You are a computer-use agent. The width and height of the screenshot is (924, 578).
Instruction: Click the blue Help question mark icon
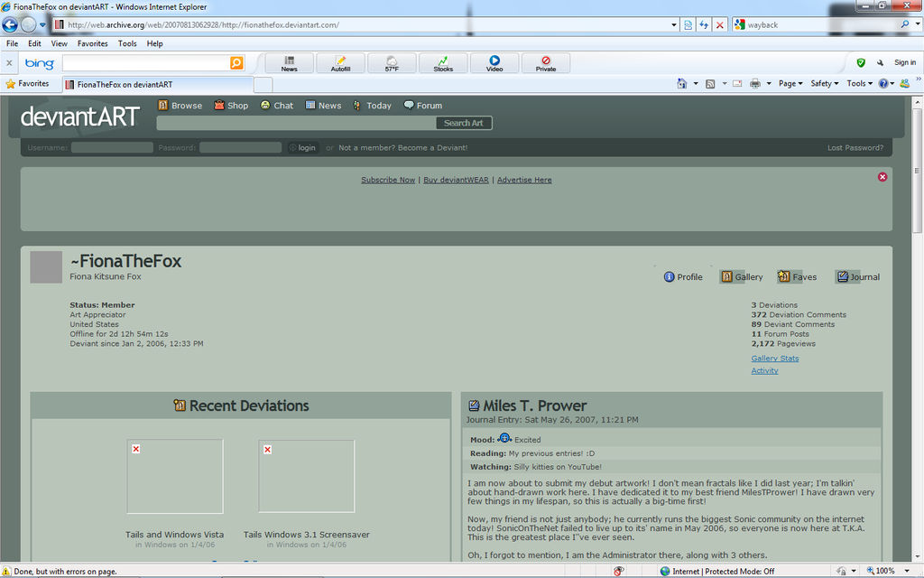click(x=882, y=84)
